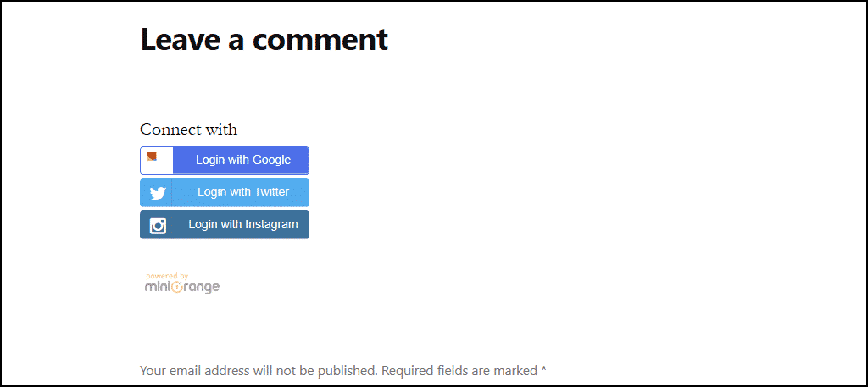Select the 'Leave a comment' heading
This screenshot has width=868, height=387.
[264, 39]
